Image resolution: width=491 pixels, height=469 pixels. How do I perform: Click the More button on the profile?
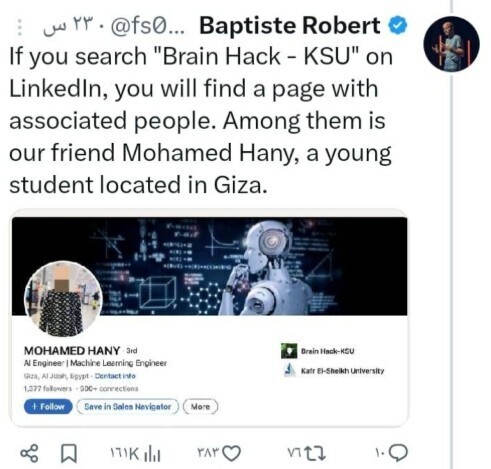(x=200, y=407)
